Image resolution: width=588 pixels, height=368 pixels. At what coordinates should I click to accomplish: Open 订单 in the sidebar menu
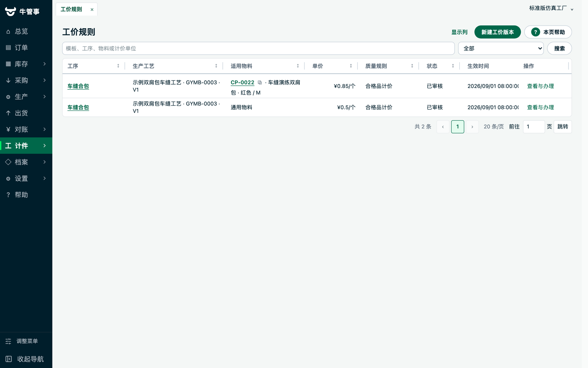point(26,48)
